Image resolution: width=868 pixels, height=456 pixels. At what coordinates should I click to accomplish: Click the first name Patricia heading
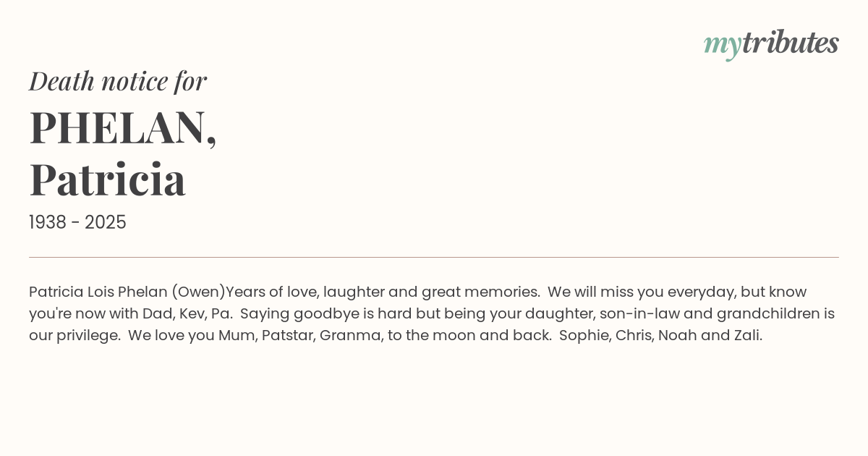(108, 180)
